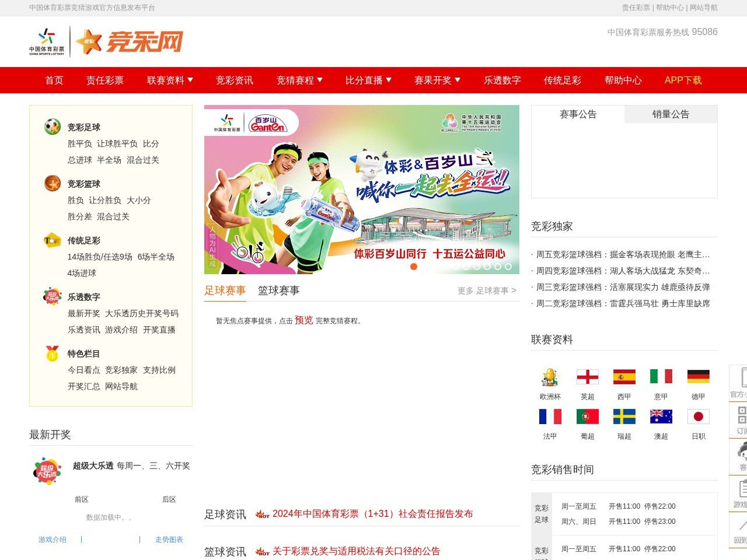Screen dimensions: 747x560
Task: Open 传统足彩 via its TOP icon
Action: point(51,240)
